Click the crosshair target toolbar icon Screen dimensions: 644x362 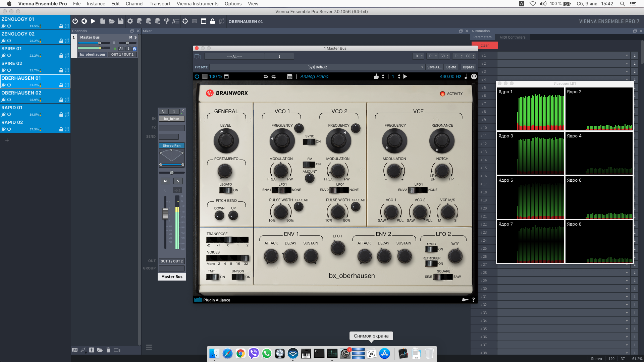coord(185,21)
